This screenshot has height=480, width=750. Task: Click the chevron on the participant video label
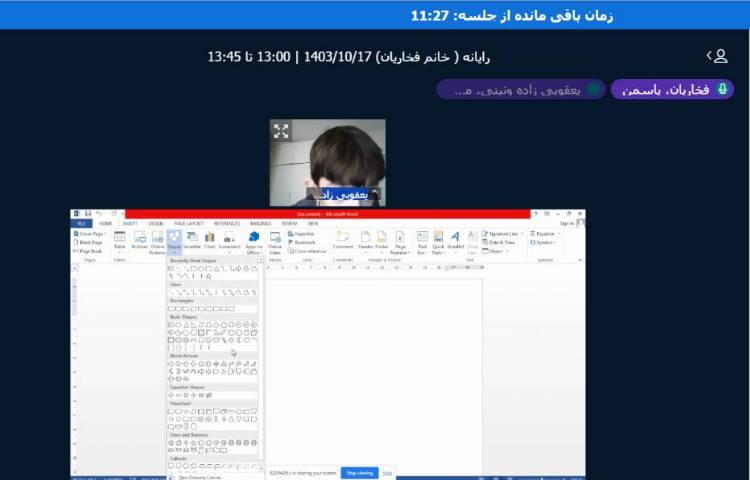[375, 192]
